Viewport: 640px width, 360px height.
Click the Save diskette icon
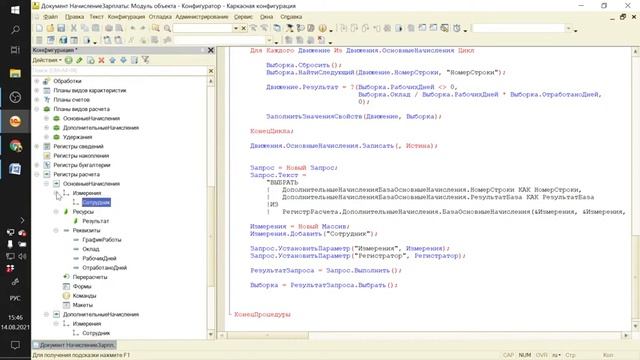[61, 28]
